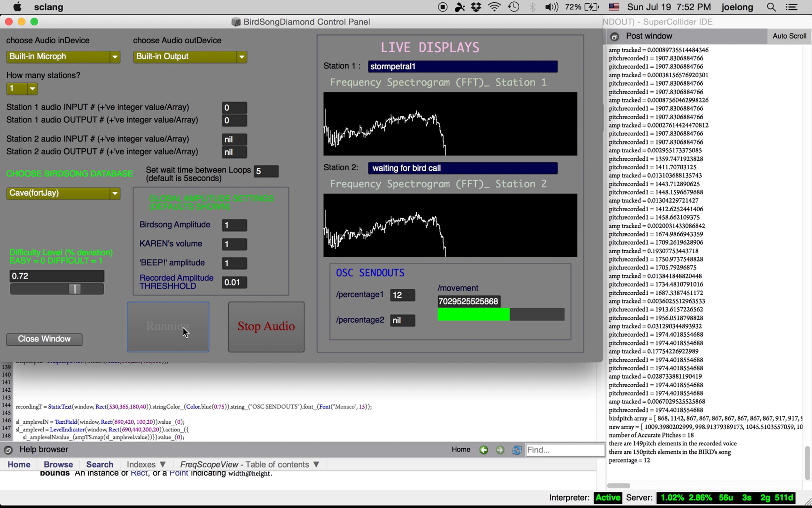Click the Recorded Amplitude THRESHOLD field
This screenshot has width=812, height=508.
click(x=234, y=282)
